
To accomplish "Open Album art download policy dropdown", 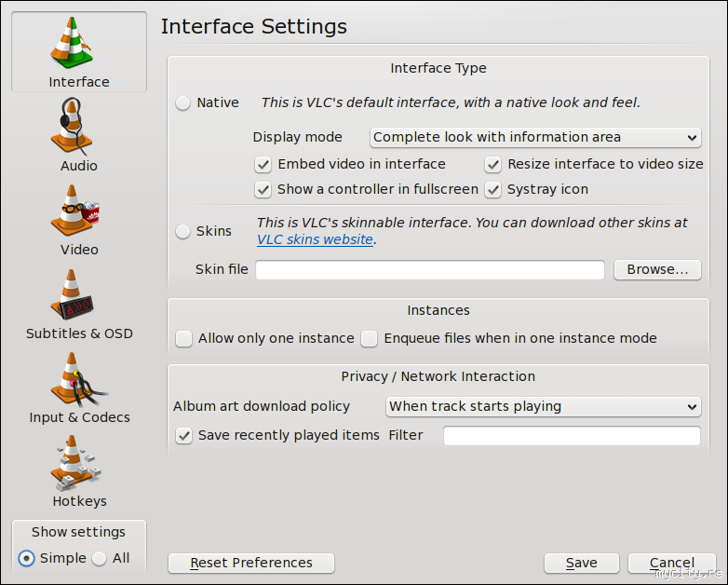I will (543, 407).
